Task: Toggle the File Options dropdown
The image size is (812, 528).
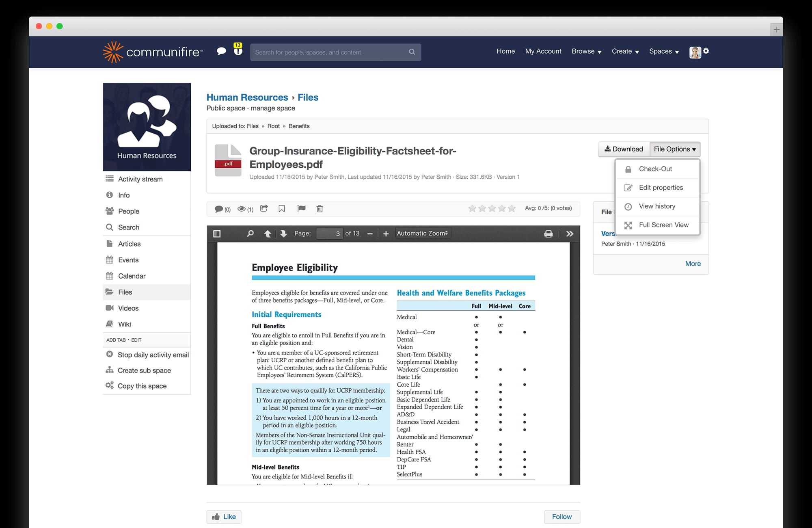Action: [x=675, y=149]
